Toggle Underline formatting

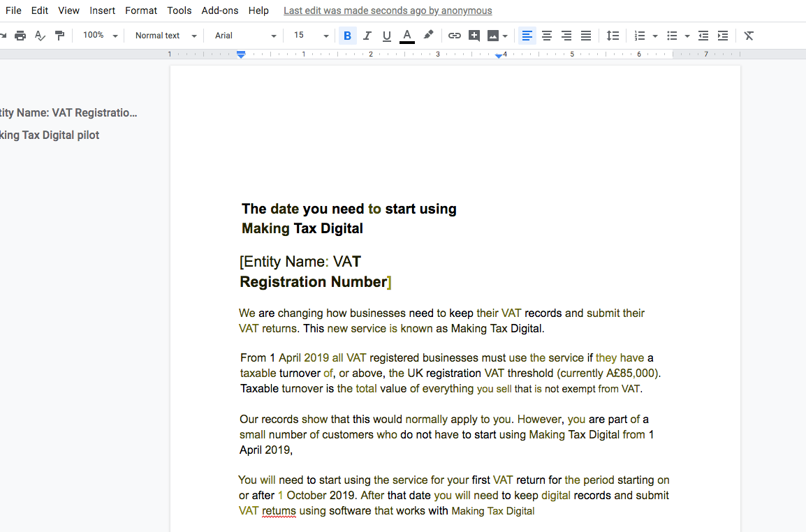pos(386,36)
